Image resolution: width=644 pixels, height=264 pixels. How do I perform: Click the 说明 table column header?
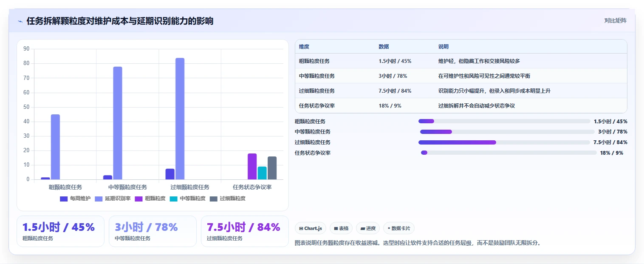443,47
